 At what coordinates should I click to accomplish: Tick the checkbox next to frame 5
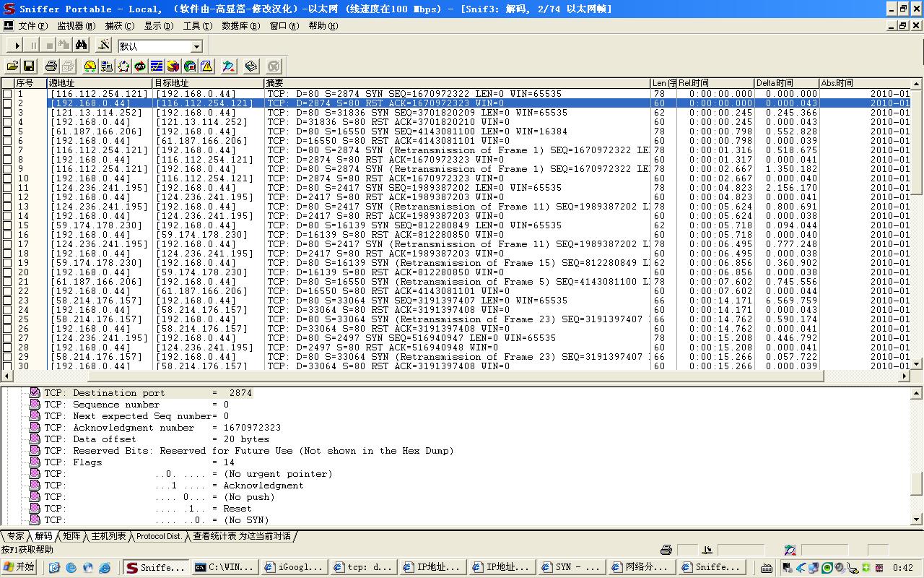(7, 131)
